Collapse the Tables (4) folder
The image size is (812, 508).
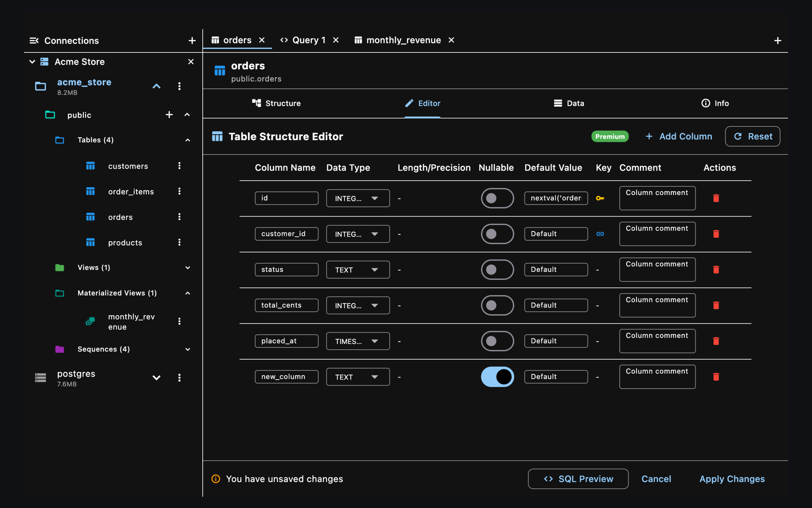[187, 140]
